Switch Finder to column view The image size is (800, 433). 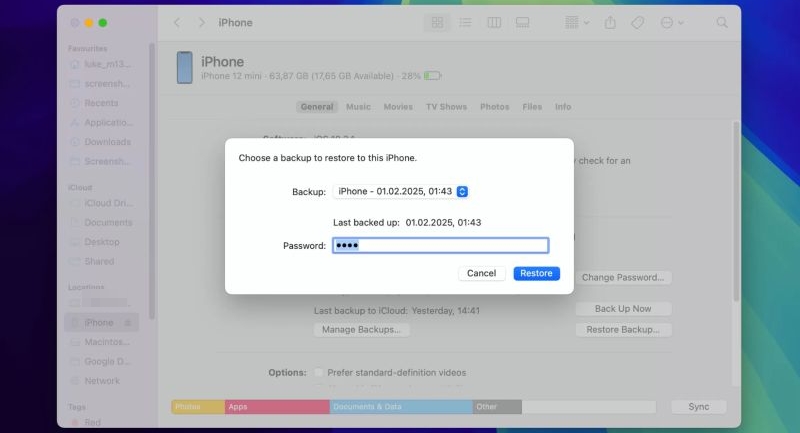[494, 22]
